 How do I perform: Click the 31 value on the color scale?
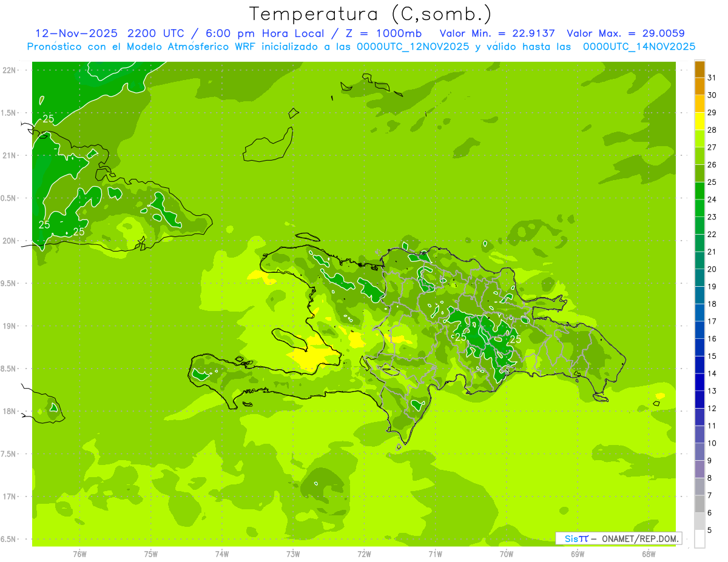pyautogui.click(x=712, y=78)
